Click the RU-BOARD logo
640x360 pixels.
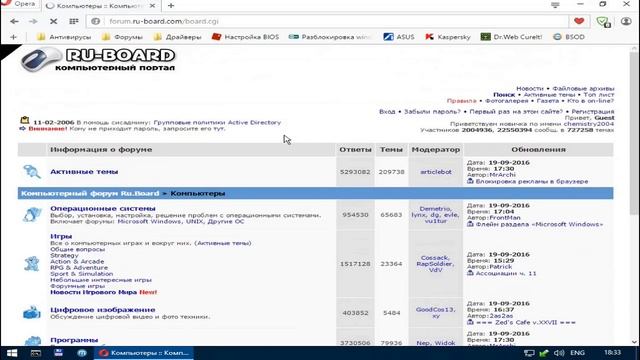(98, 59)
